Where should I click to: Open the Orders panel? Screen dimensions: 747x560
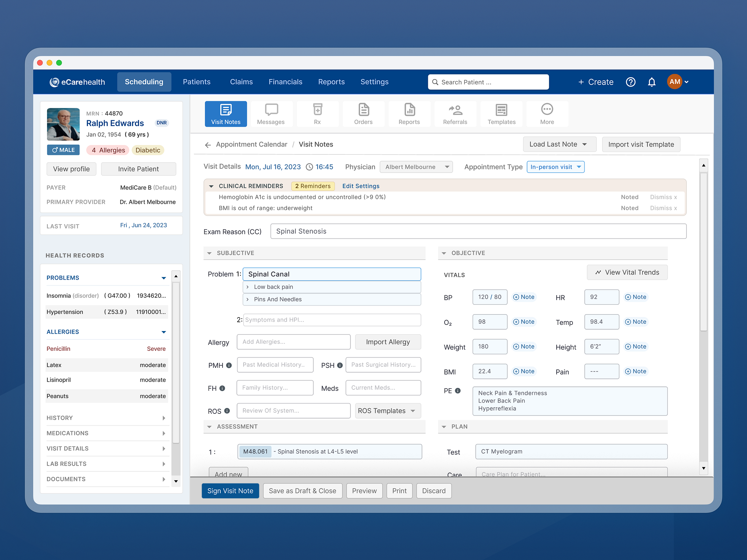click(x=363, y=114)
